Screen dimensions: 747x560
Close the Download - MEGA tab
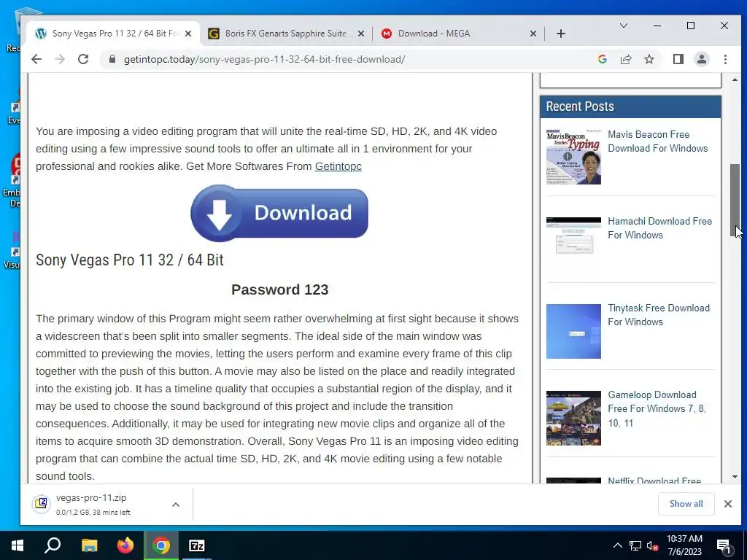pos(533,34)
